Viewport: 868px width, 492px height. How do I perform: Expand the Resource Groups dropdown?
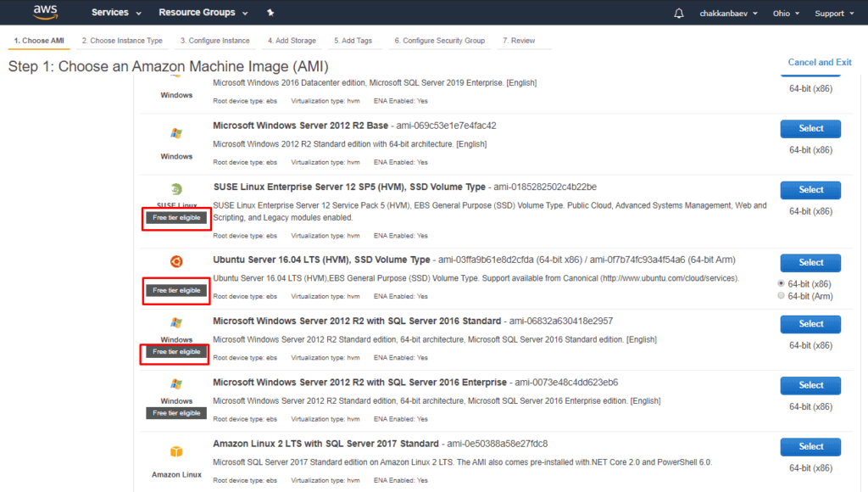(x=203, y=12)
